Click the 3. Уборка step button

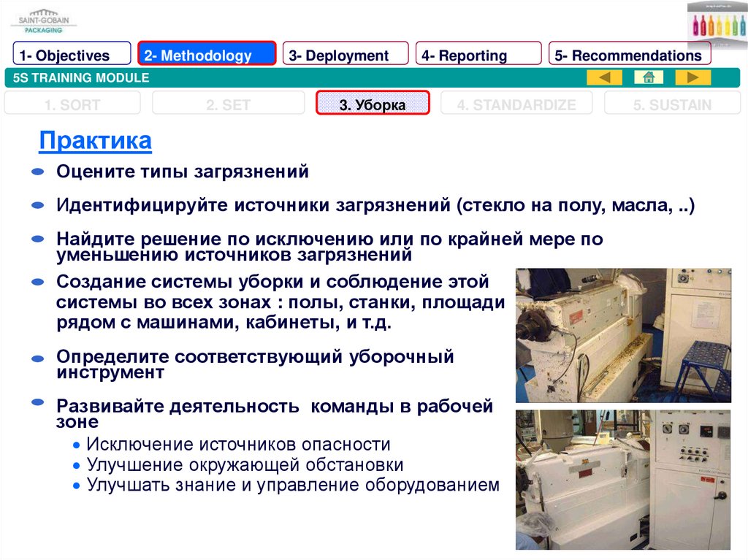click(373, 105)
